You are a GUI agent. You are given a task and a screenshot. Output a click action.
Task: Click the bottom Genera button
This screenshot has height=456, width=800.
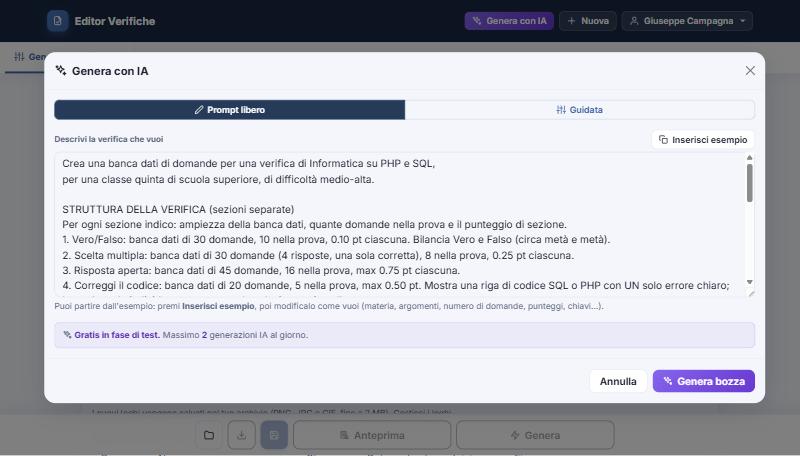[x=535, y=435]
